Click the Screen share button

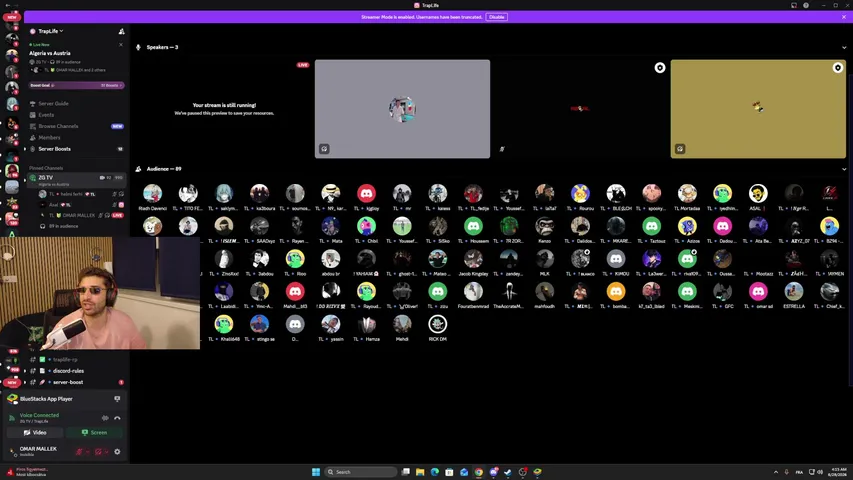click(x=95, y=433)
